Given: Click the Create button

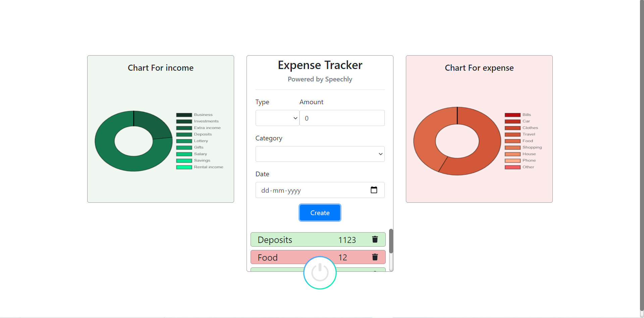Looking at the screenshot, I should tap(320, 213).
